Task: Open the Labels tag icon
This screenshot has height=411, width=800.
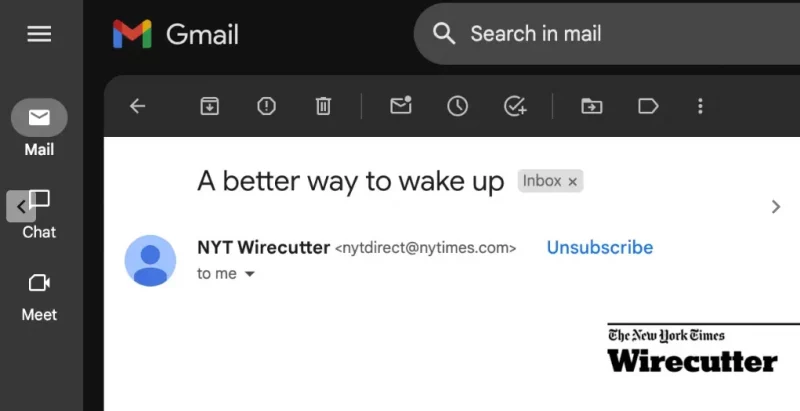Action: (648, 106)
